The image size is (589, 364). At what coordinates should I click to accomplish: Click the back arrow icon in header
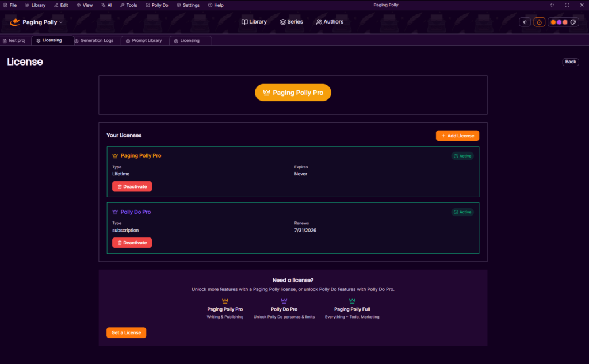525,22
